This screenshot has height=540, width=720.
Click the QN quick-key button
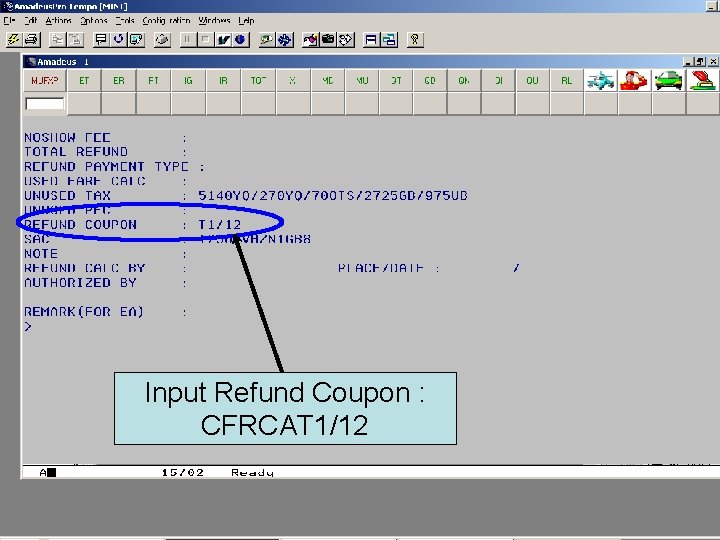click(x=464, y=80)
